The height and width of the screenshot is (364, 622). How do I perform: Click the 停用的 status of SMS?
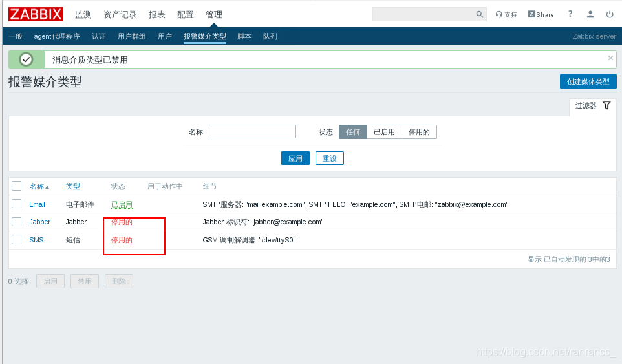point(122,241)
